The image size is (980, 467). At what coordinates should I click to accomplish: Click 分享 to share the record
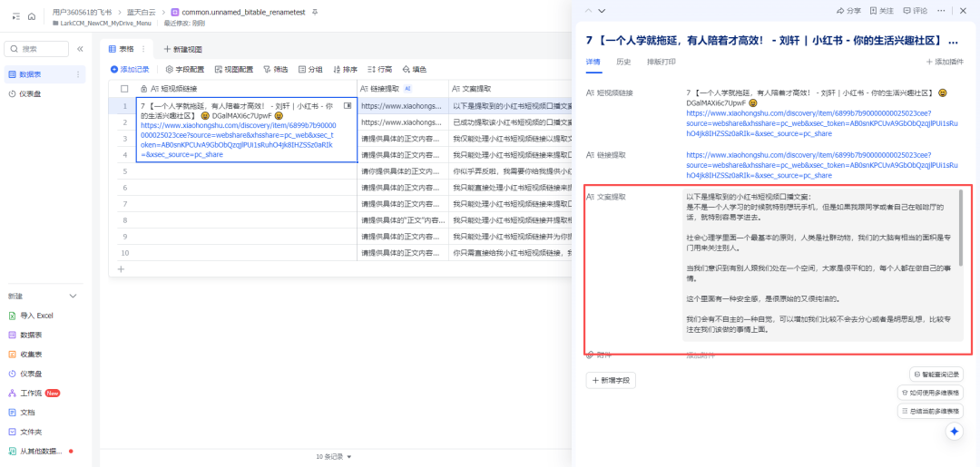[x=848, y=11]
